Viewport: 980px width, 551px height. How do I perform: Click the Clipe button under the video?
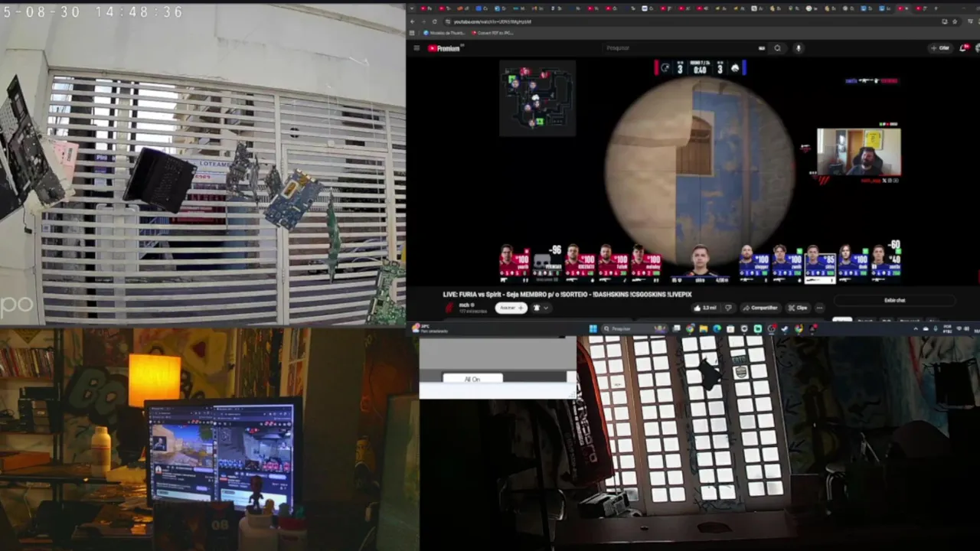pos(799,308)
